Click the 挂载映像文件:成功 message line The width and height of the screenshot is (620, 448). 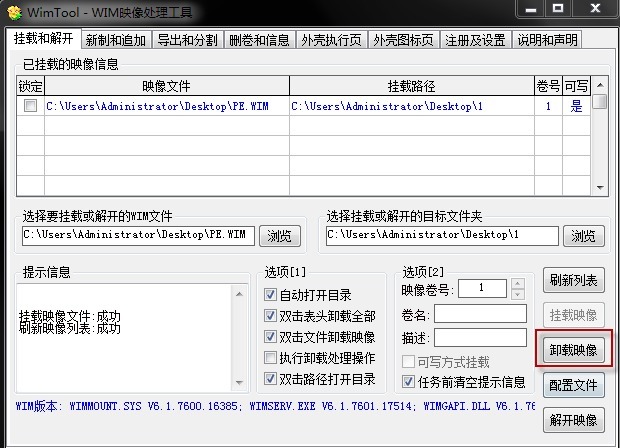70,316
